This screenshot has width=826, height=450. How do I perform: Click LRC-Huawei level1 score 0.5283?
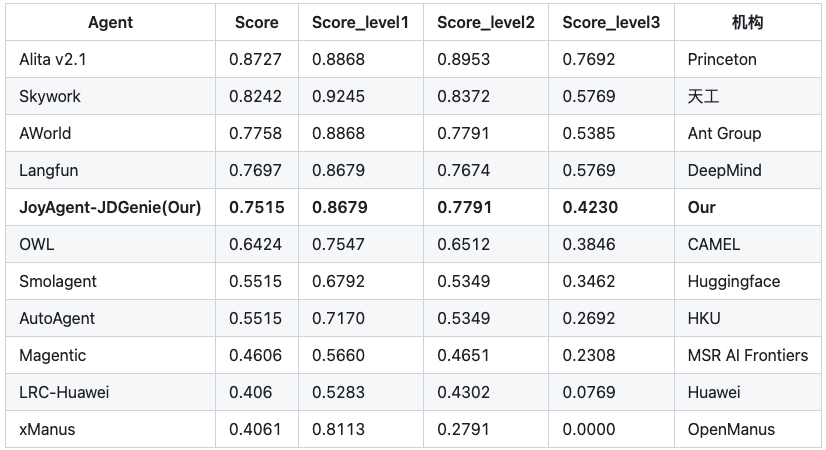(x=338, y=392)
